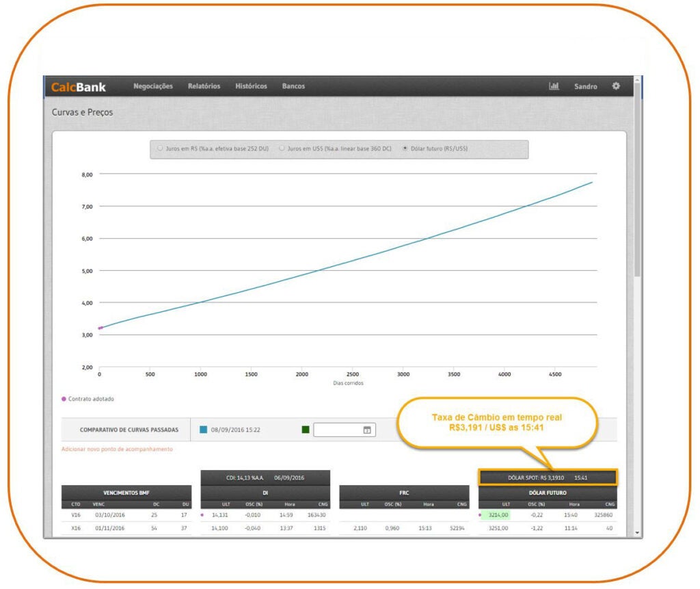Select Juros em US$ radio option

282,148
